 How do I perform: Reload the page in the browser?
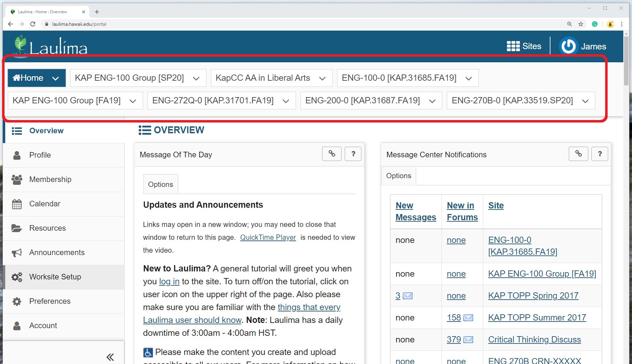tap(33, 24)
